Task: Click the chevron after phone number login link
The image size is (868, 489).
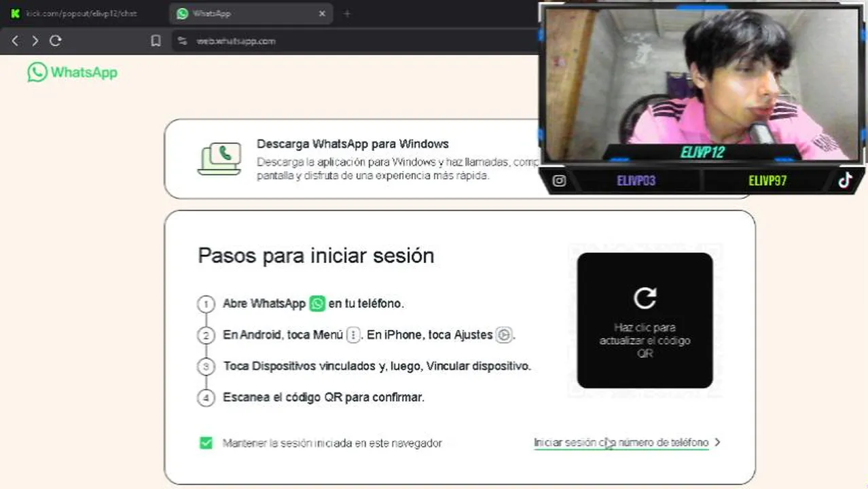Action: (718, 442)
